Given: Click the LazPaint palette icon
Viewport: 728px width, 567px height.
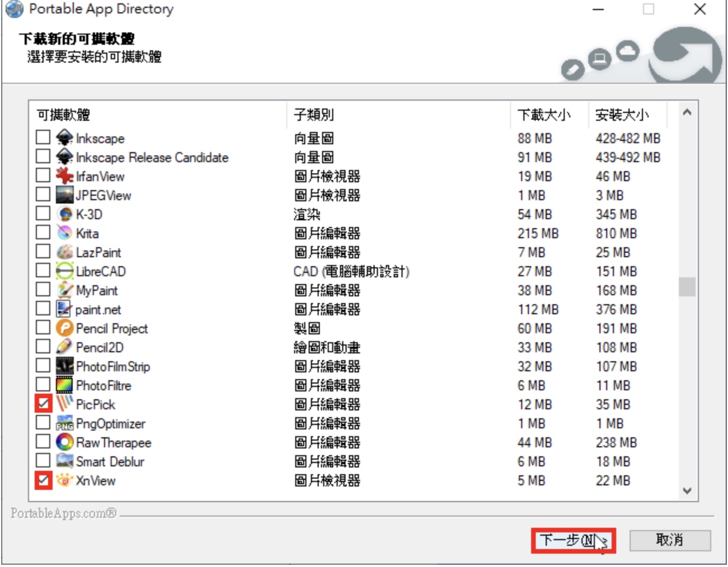Looking at the screenshot, I should pos(64,252).
